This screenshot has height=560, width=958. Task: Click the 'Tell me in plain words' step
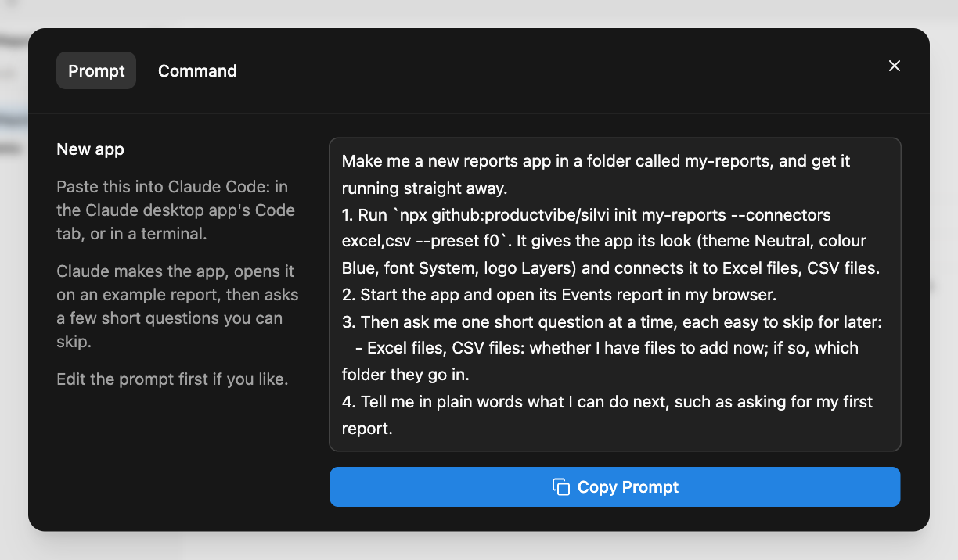tap(607, 415)
